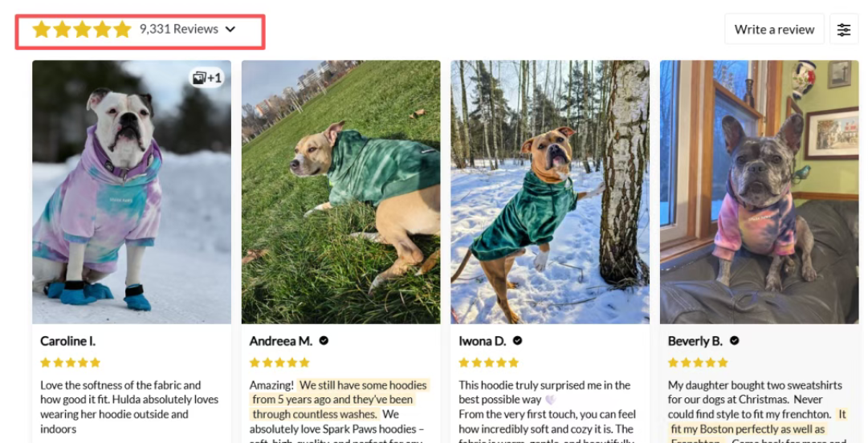Image resolution: width=868 pixels, height=443 pixels.
Task: Click Andreea M.'s verified badge icon
Action: tap(324, 341)
